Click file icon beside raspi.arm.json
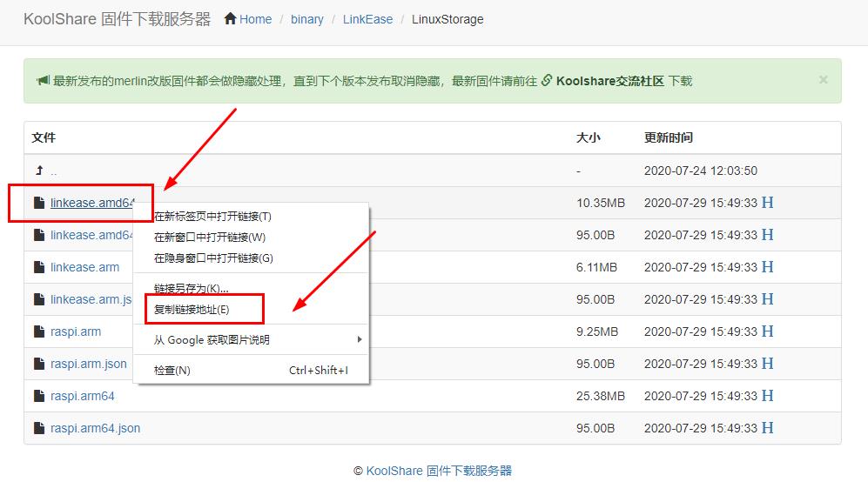The width and height of the screenshot is (868, 482). tap(39, 363)
